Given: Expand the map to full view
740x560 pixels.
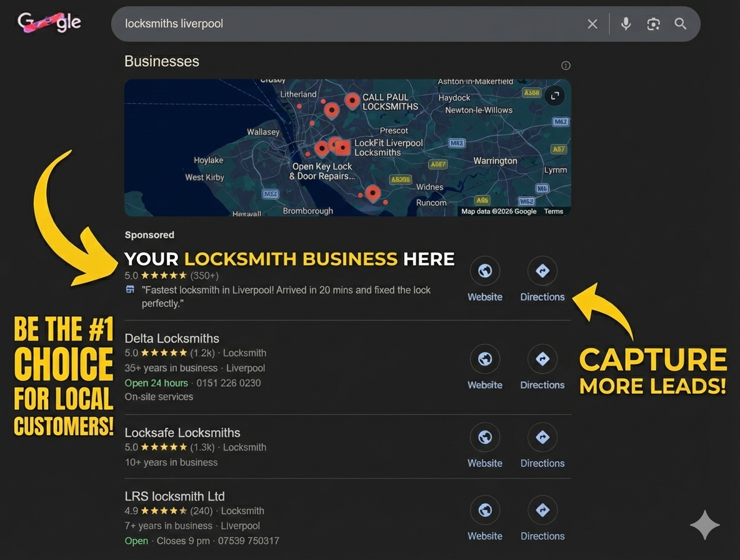Looking at the screenshot, I should point(554,96).
